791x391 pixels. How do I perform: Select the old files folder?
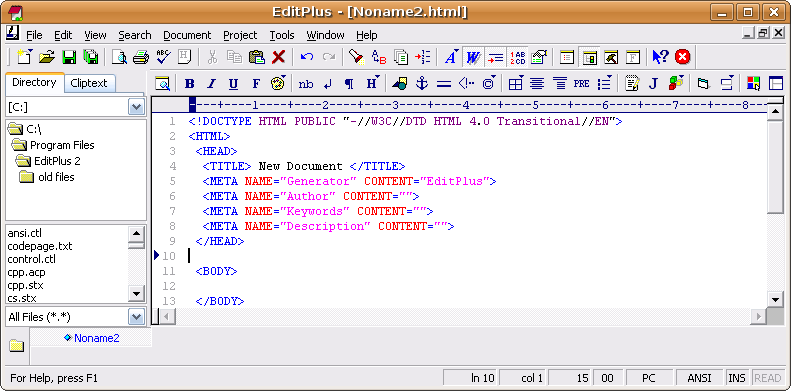pyautogui.click(x=56, y=178)
